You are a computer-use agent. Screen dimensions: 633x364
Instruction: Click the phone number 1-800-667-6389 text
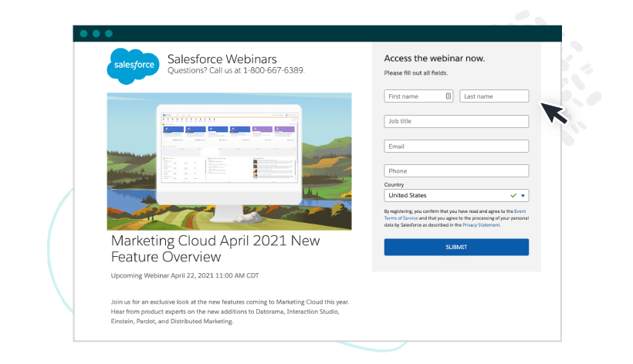point(273,70)
